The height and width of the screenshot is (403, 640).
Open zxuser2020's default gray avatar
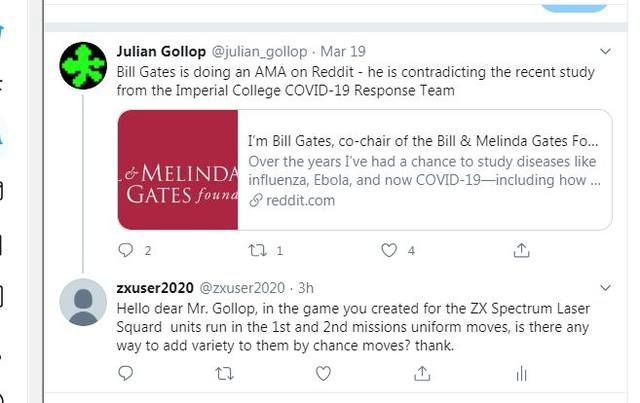(83, 302)
